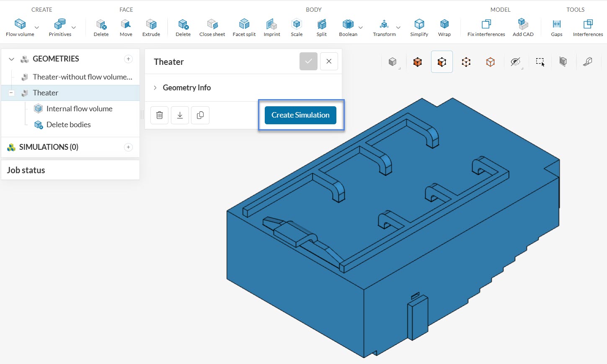The width and height of the screenshot is (607, 364).
Task: Select the Imprint tool
Action: [x=272, y=28]
